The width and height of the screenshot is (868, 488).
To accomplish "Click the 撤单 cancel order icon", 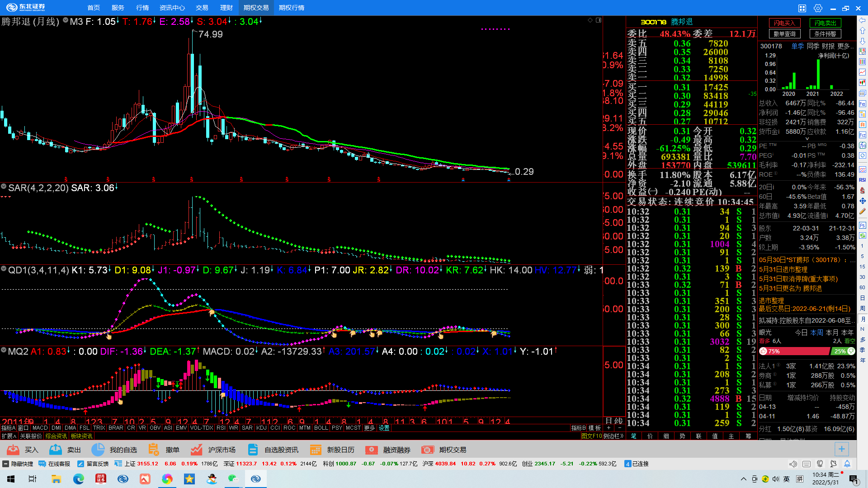I will 154,450.
